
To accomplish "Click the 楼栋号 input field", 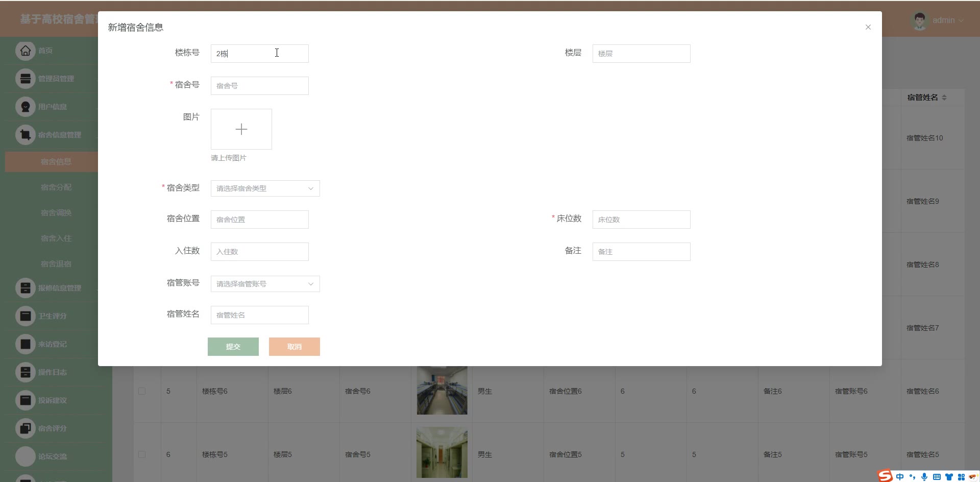I will (260, 54).
